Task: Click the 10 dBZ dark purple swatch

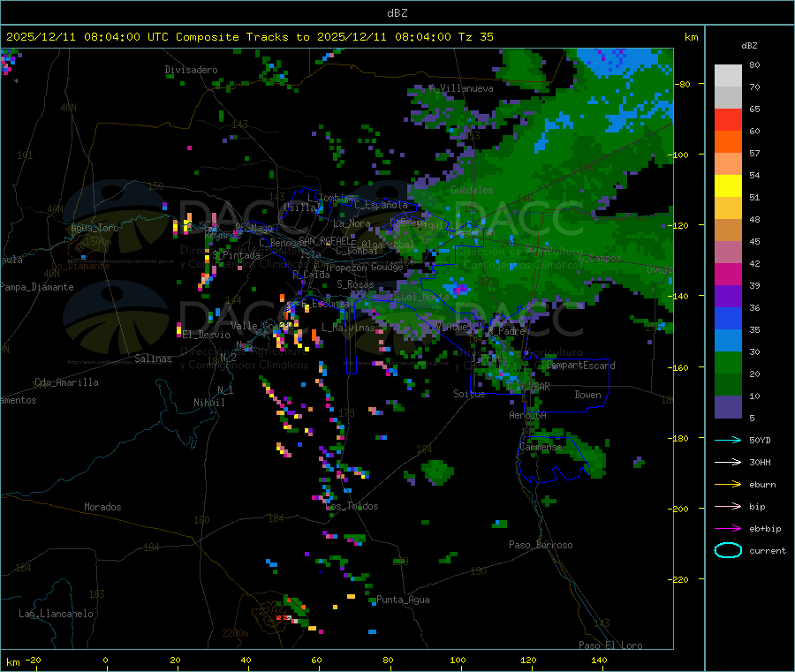Action: 728,407
